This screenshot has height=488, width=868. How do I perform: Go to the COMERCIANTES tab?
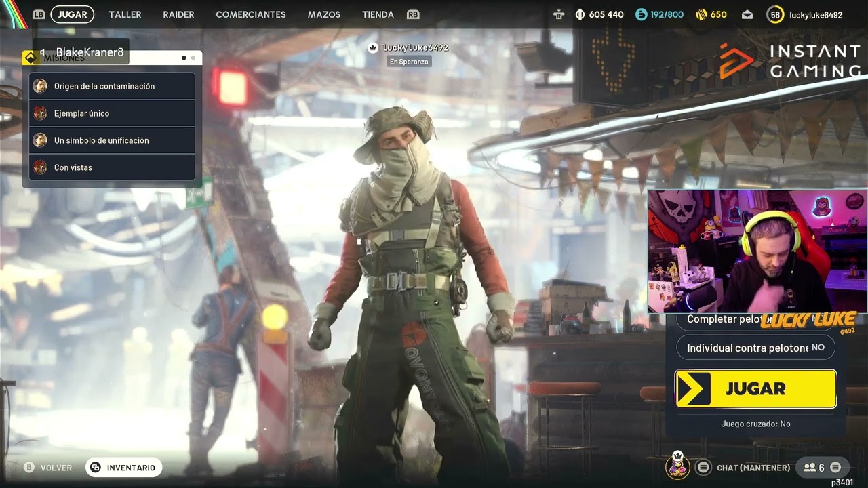coord(251,14)
